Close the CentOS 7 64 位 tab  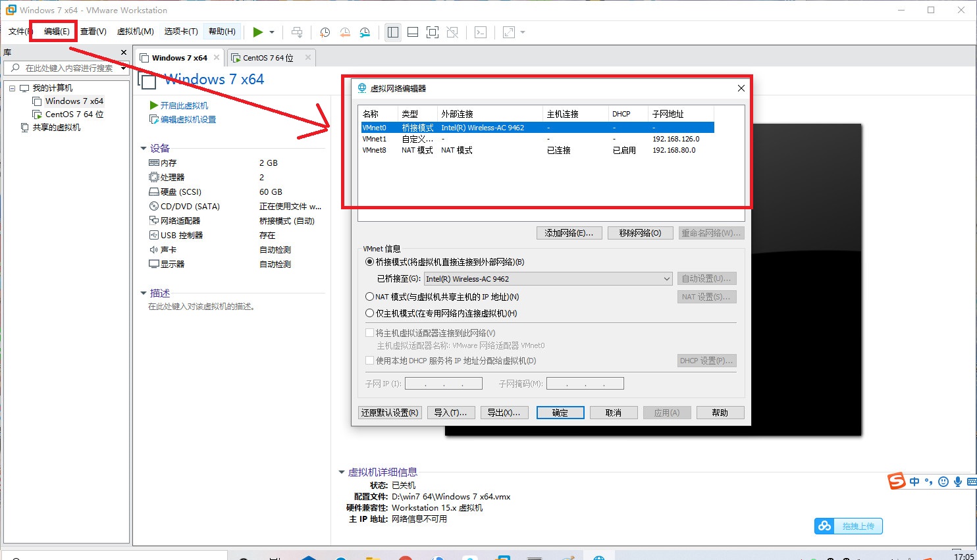click(307, 58)
